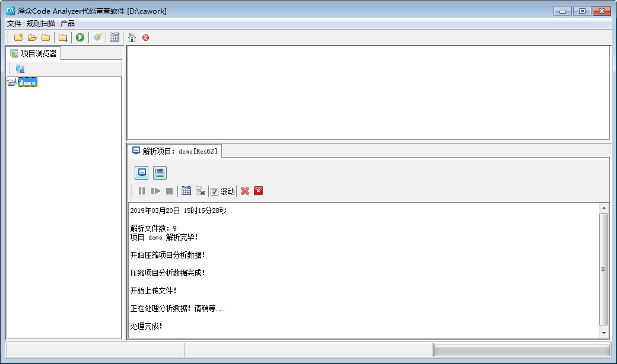Maximize the Code Analyzer window
This screenshot has width=617, height=364.
pyautogui.click(x=582, y=11)
